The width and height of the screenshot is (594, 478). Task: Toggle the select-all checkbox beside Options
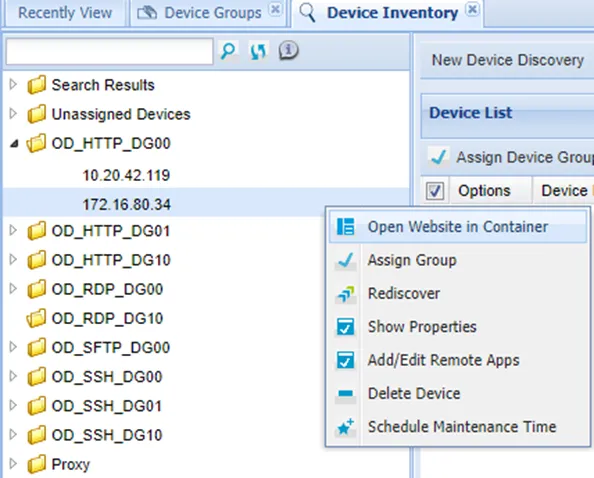click(435, 191)
